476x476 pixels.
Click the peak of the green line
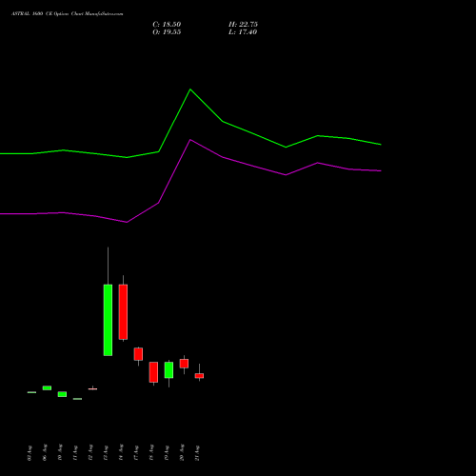(190, 89)
